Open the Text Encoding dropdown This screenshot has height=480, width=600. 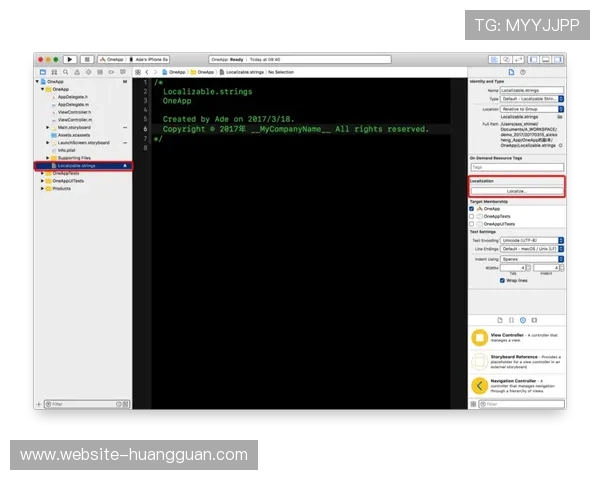tap(531, 240)
